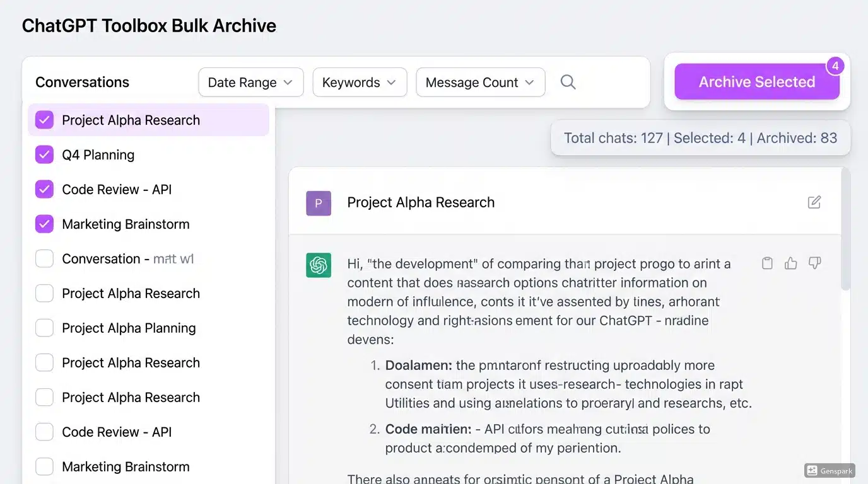Check the Project Alpha Planning conversation
The height and width of the screenshot is (484, 868).
44,328
